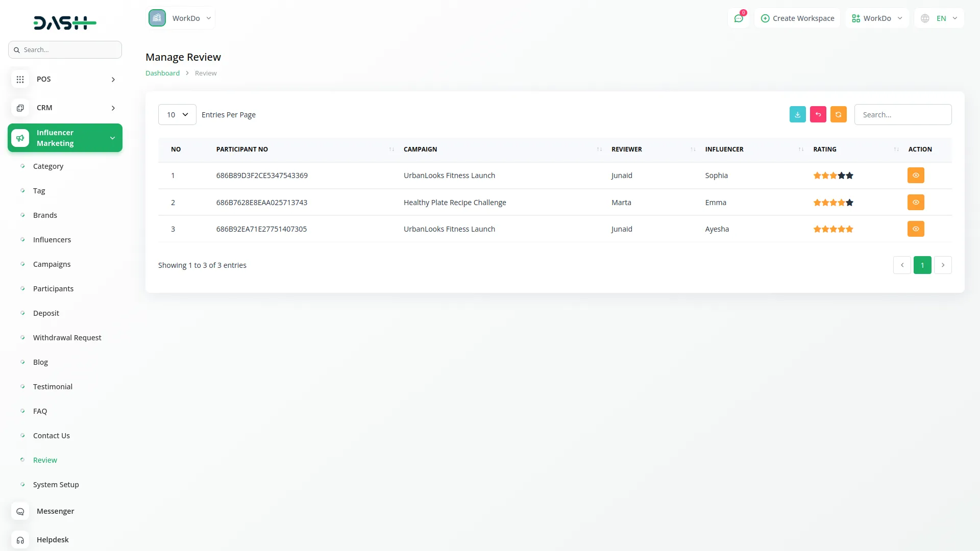Open Campaigns in the sidebar

pos(52,264)
